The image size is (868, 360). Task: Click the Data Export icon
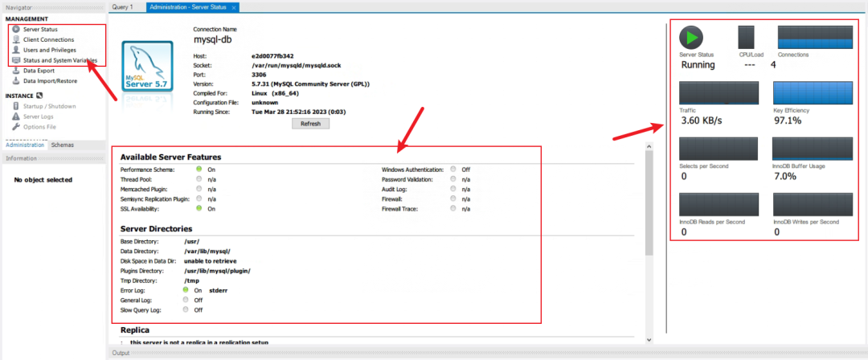(x=16, y=71)
